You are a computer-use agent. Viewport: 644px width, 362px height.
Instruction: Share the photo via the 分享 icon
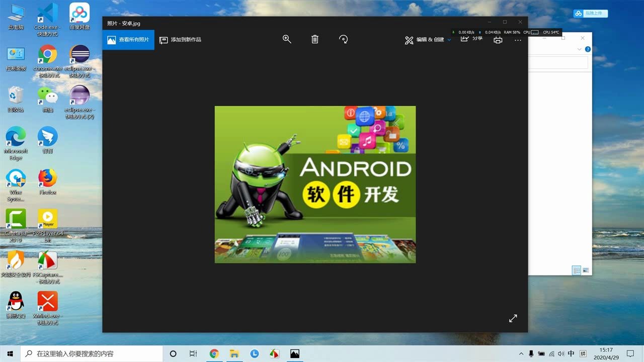472,39
